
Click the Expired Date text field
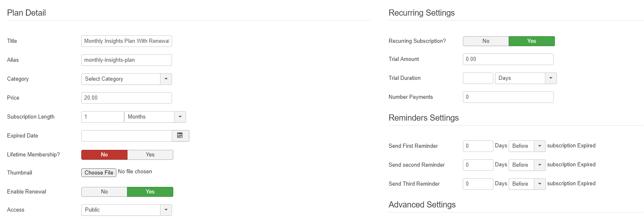click(x=127, y=136)
